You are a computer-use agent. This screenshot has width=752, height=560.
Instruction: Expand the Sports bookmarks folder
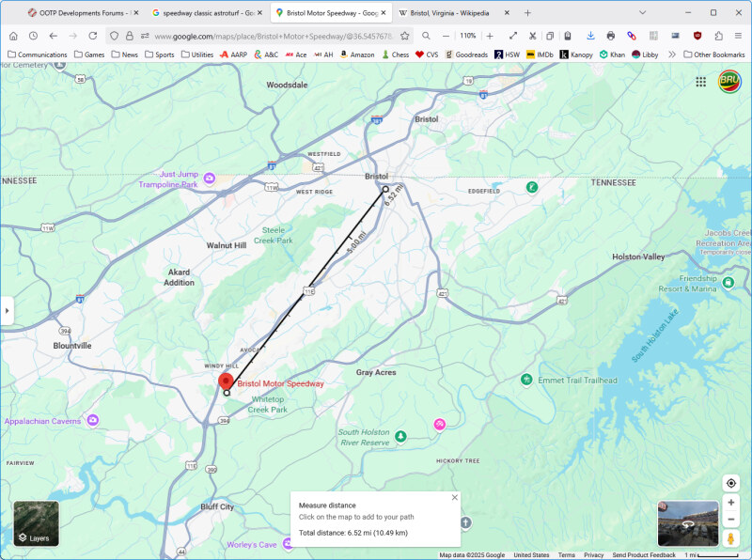pyautogui.click(x=160, y=54)
